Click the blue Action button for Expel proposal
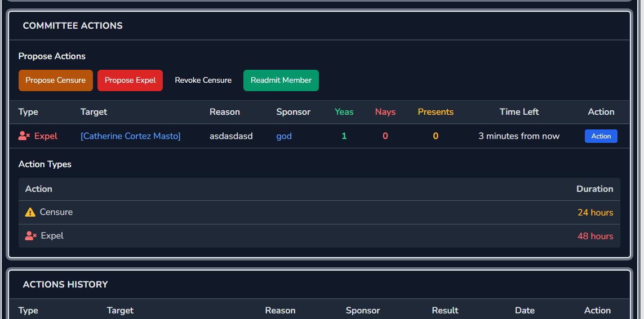Screen dimensions: 644x319 (x=601, y=136)
